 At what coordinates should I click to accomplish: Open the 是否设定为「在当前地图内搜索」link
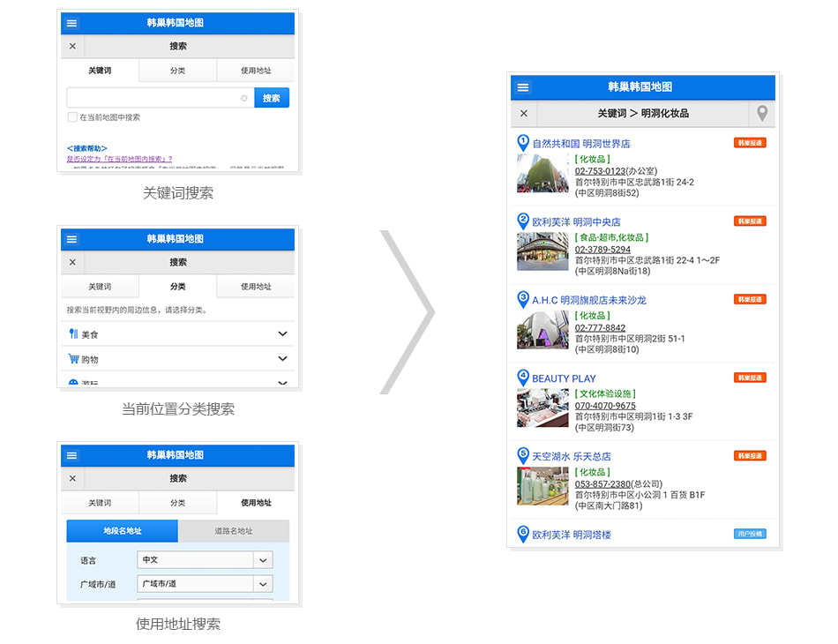[119, 158]
